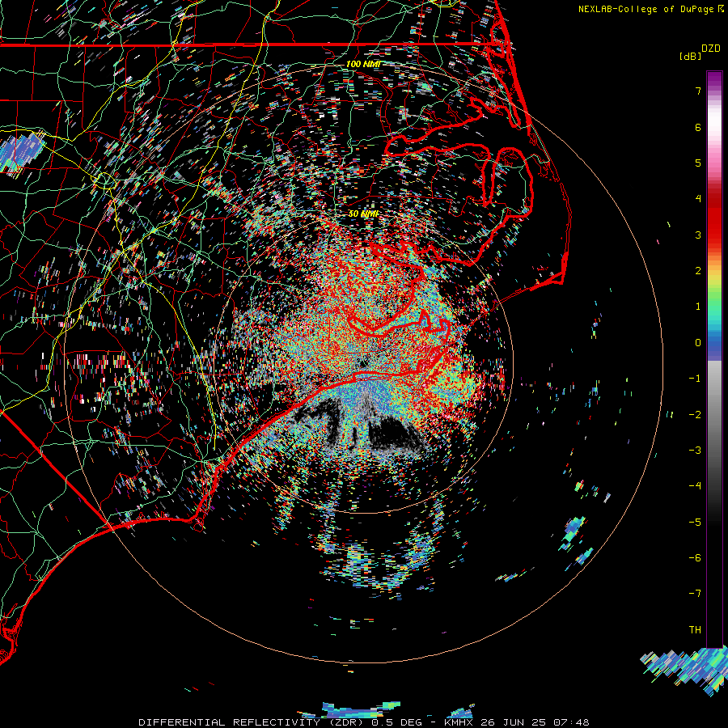Pick the purple top of the color bar
Image resolution: width=728 pixels, height=728 pixels.
pos(714,80)
